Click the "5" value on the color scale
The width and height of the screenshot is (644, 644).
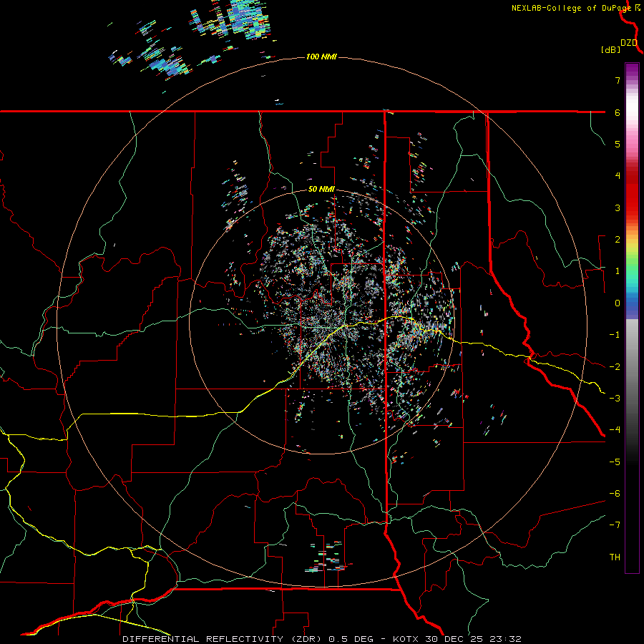click(618, 144)
